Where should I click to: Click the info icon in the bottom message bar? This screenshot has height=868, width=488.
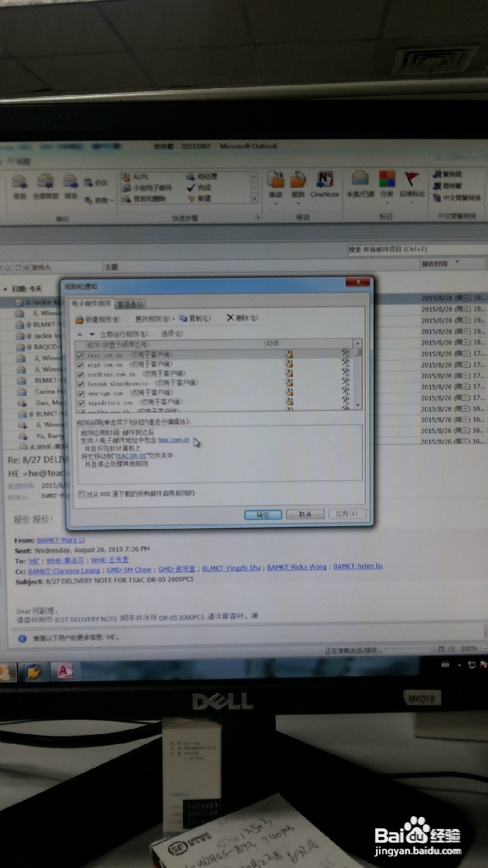point(22,639)
